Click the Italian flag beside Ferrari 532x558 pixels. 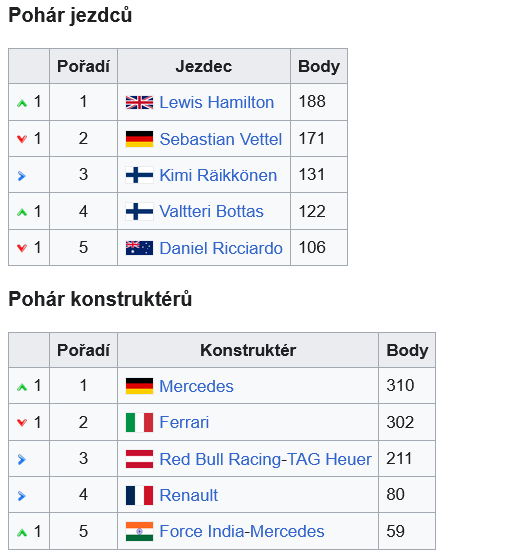tap(139, 422)
